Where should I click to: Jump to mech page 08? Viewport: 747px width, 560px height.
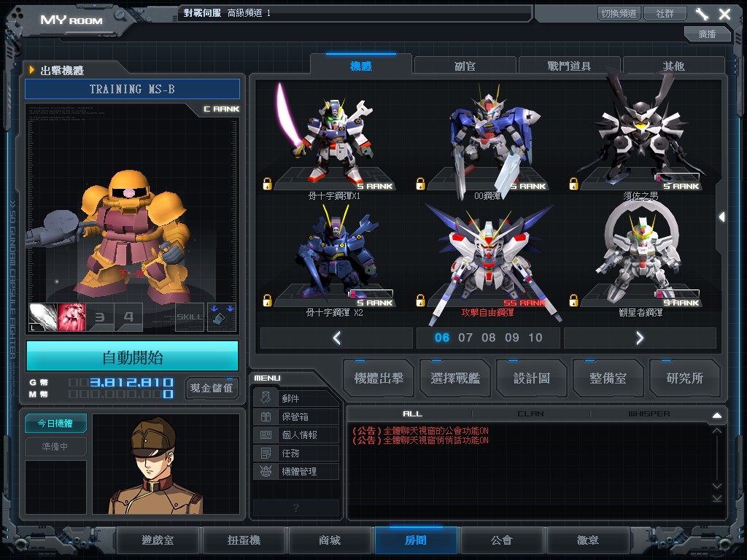coord(488,338)
